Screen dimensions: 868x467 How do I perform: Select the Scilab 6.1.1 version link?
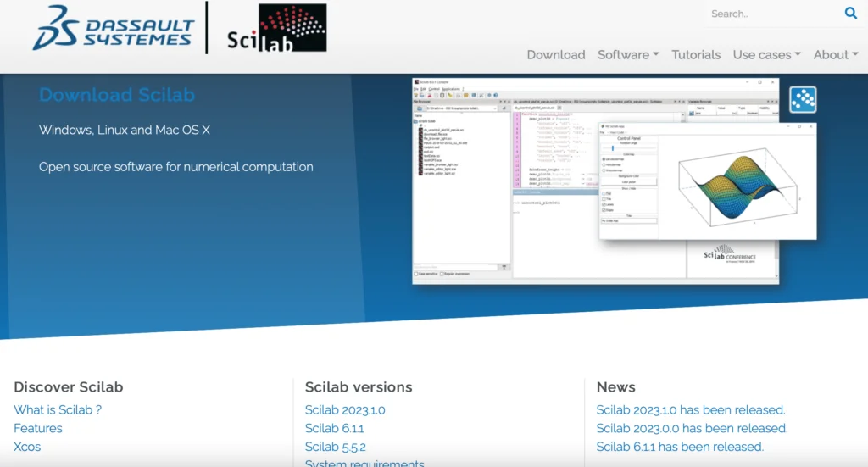click(334, 428)
